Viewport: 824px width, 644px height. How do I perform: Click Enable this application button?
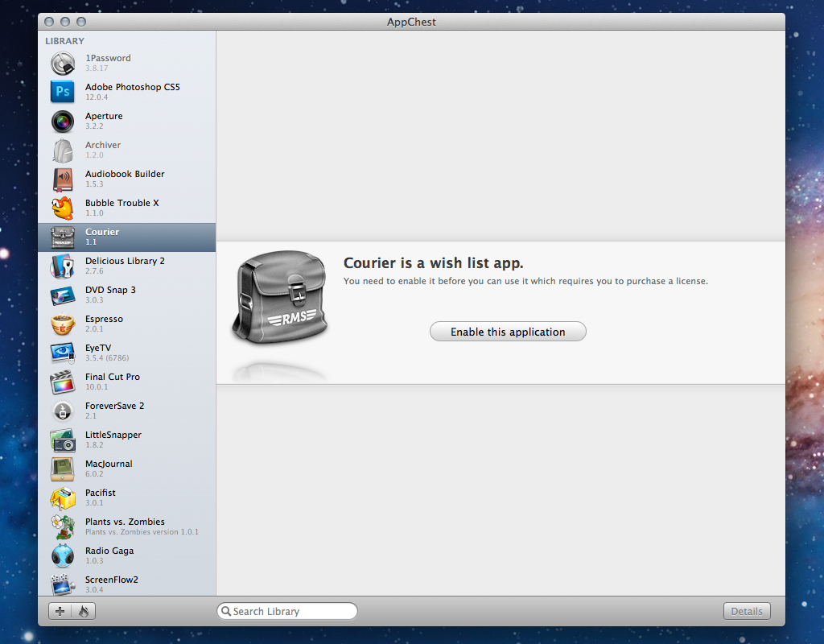tap(508, 332)
